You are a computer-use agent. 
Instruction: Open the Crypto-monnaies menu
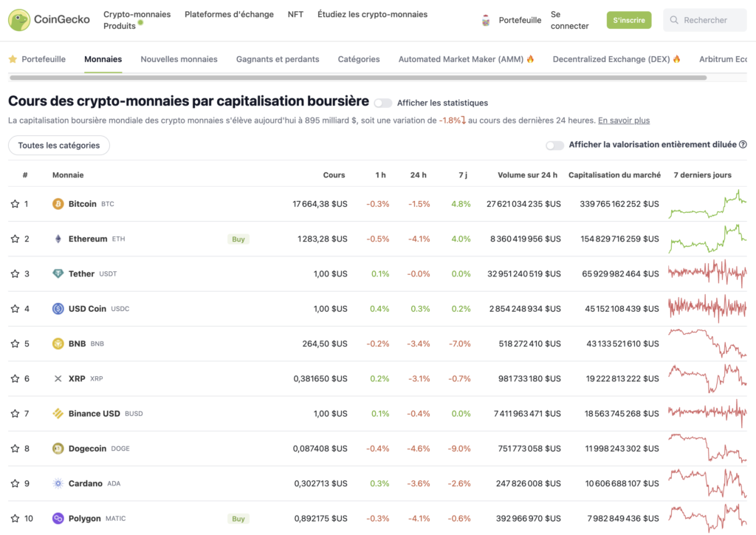point(137,14)
